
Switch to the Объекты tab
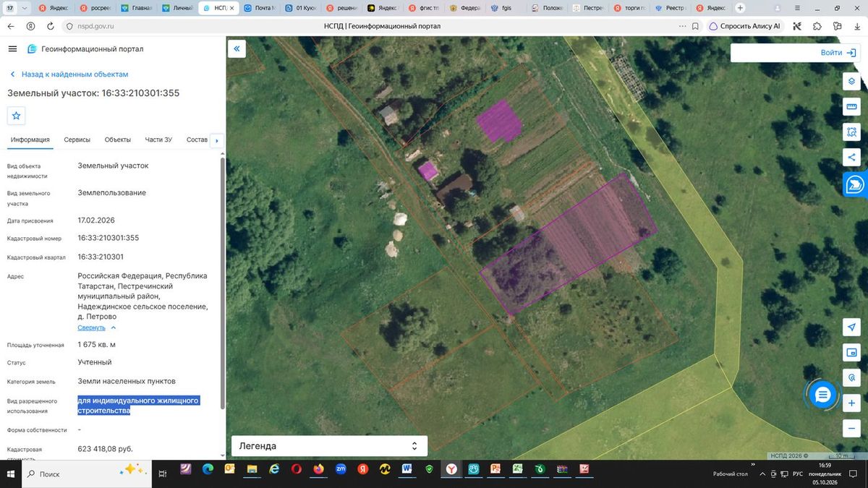pyautogui.click(x=117, y=140)
